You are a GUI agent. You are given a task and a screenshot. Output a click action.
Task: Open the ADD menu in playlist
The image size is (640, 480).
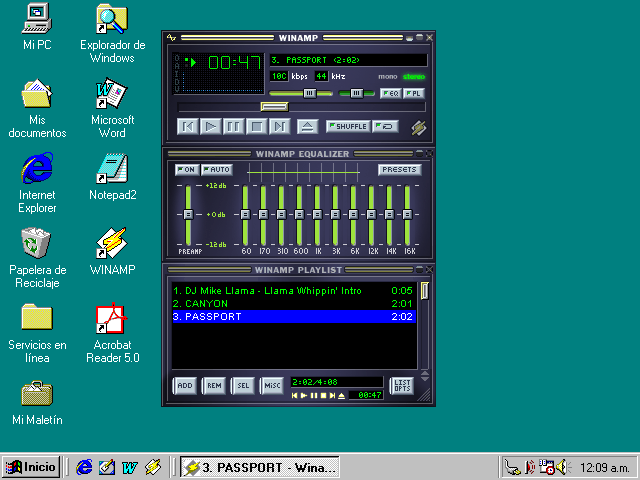[184, 386]
